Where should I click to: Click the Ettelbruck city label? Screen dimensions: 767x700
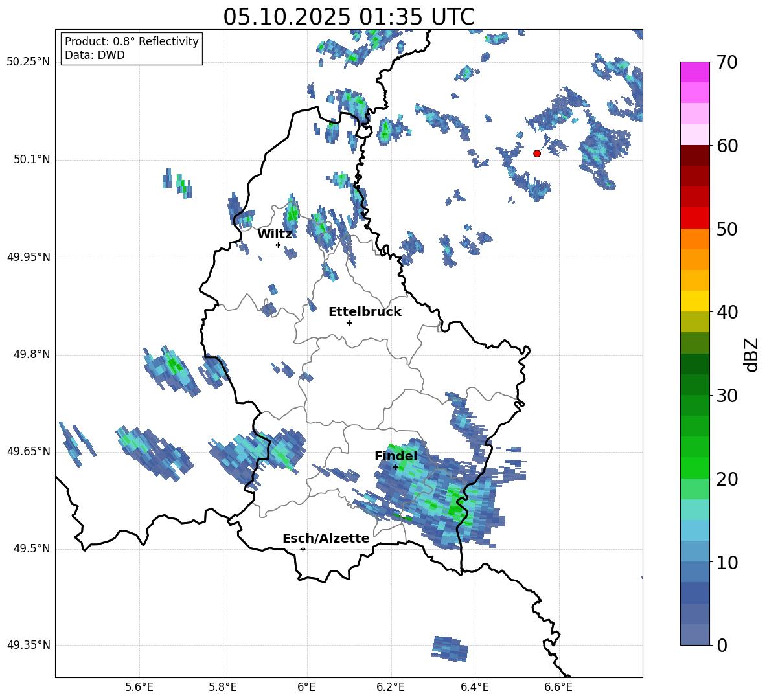click(x=365, y=312)
